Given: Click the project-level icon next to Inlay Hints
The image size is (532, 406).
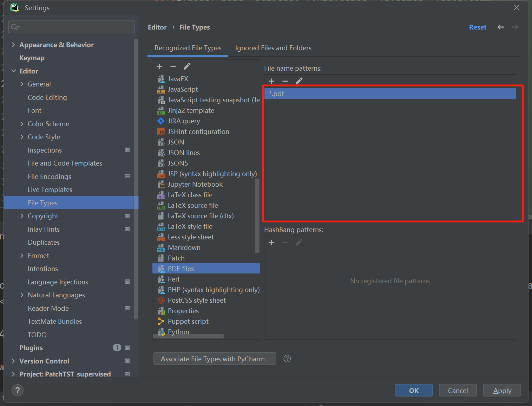Looking at the screenshot, I should click(x=127, y=229).
